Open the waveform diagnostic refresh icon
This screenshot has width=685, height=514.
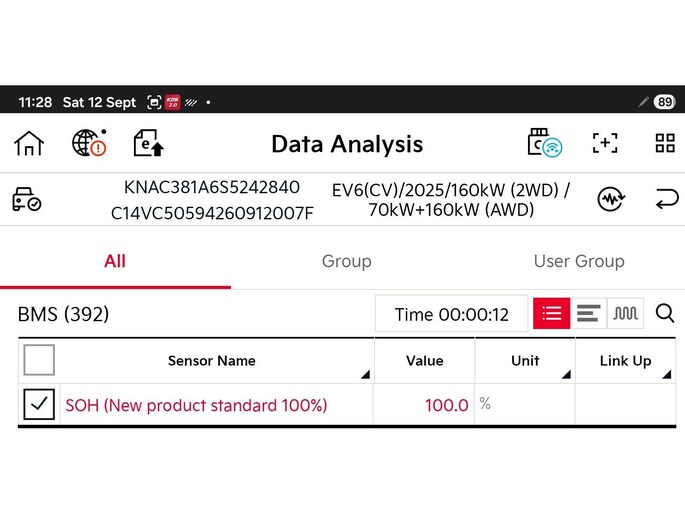(611, 199)
